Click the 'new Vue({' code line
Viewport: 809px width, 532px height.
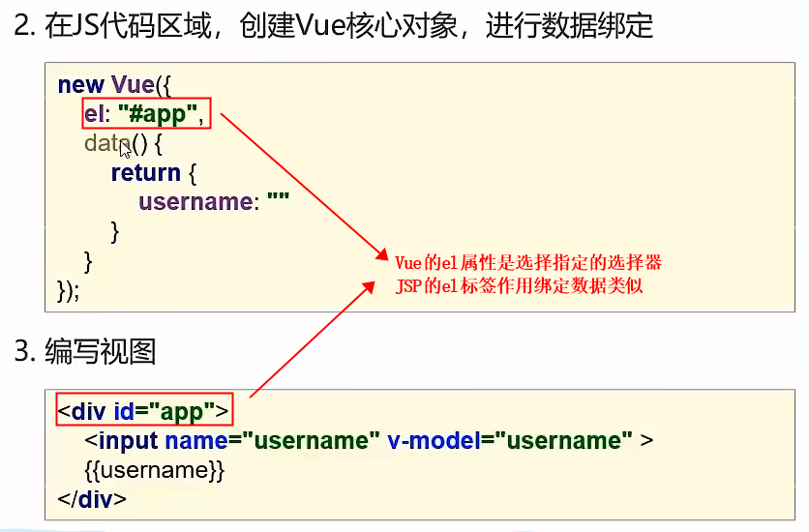114,84
